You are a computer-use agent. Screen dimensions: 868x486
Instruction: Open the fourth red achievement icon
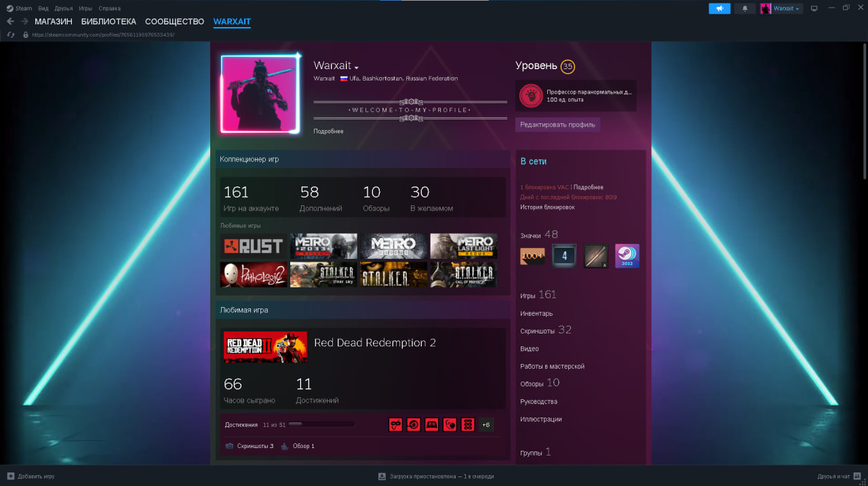pyautogui.click(x=450, y=425)
